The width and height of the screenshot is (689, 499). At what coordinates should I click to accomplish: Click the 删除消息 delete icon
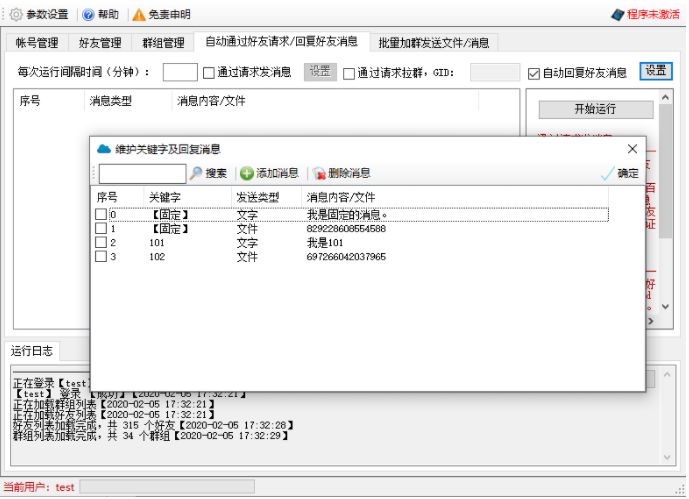(x=319, y=173)
